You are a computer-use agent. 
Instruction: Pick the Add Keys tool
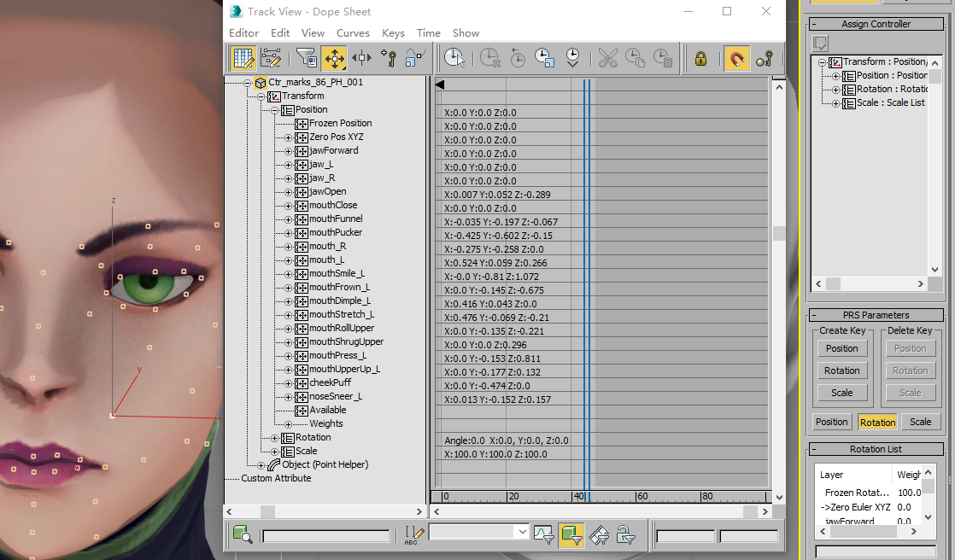389,58
